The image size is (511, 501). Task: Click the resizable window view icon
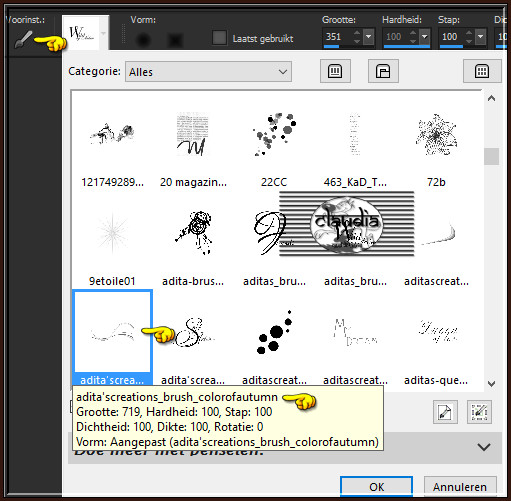[383, 71]
